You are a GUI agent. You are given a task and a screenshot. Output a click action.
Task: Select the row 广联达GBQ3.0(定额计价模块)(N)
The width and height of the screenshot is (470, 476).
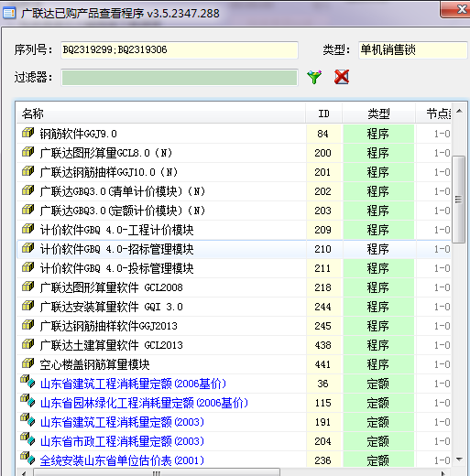(x=234, y=211)
